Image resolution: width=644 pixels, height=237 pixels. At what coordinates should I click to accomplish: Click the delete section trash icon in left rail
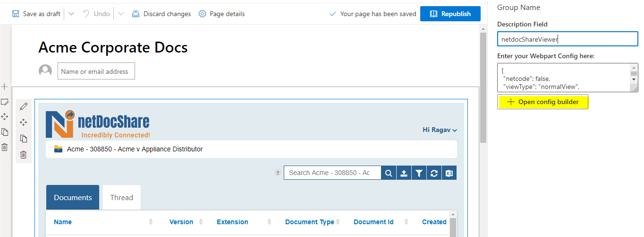click(5, 147)
